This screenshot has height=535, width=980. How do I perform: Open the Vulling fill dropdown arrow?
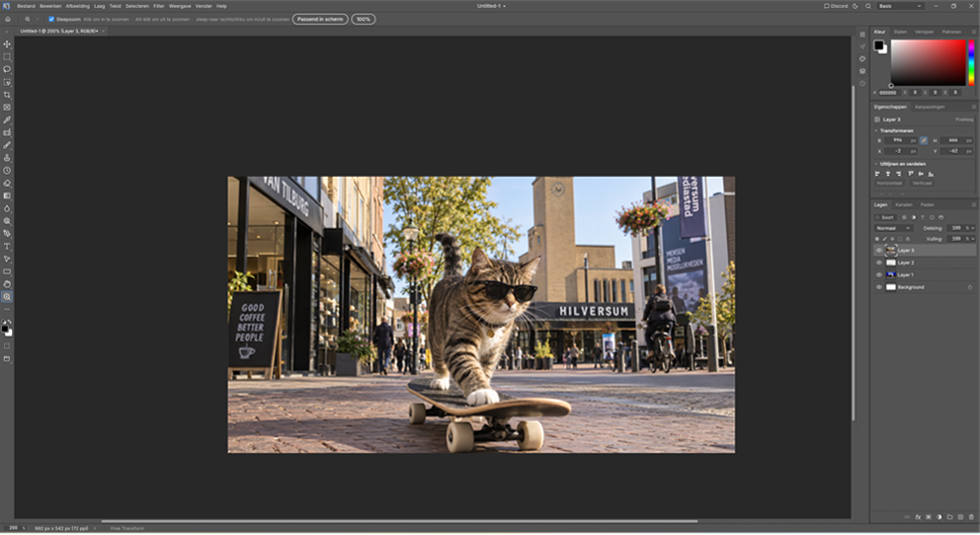point(971,239)
